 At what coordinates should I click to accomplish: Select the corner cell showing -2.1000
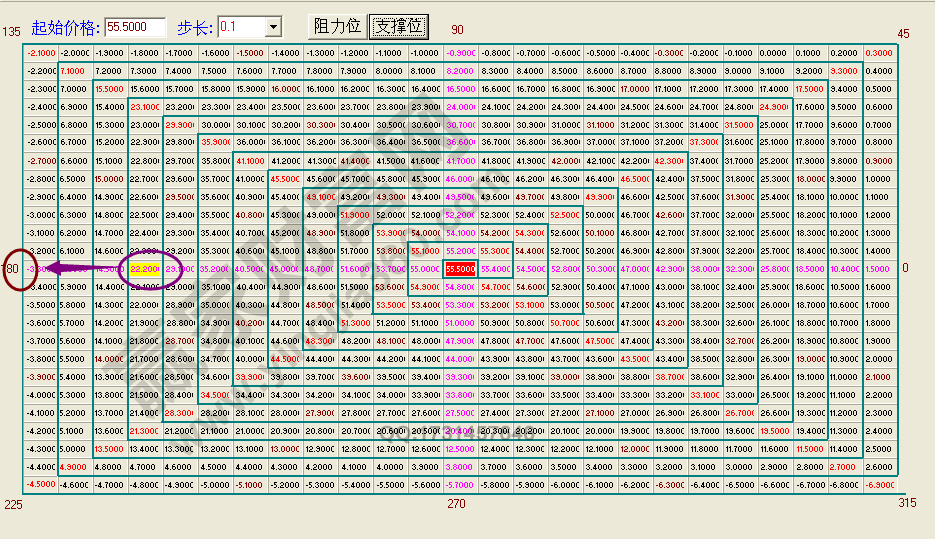[x=41, y=53]
